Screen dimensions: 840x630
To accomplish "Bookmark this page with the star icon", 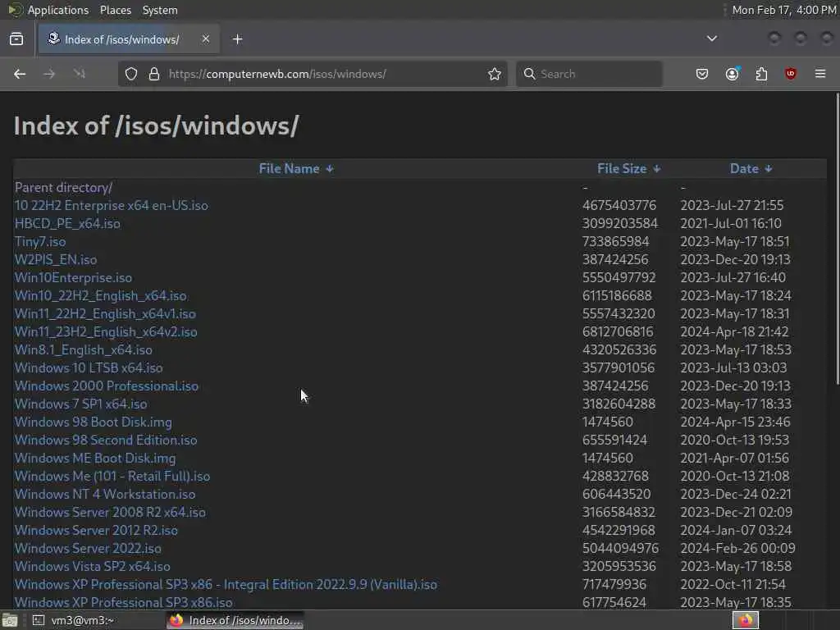I will (495, 74).
